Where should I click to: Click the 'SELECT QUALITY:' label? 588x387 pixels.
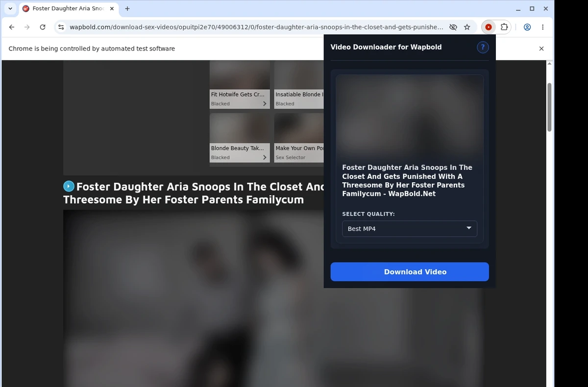tap(368, 214)
